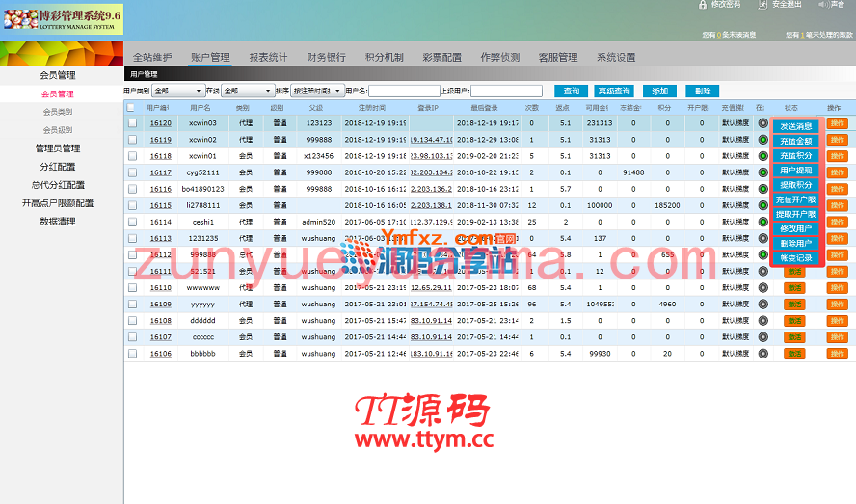Click online status indicator for dddddd
The width and height of the screenshot is (856, 504).
click(763, 321)
